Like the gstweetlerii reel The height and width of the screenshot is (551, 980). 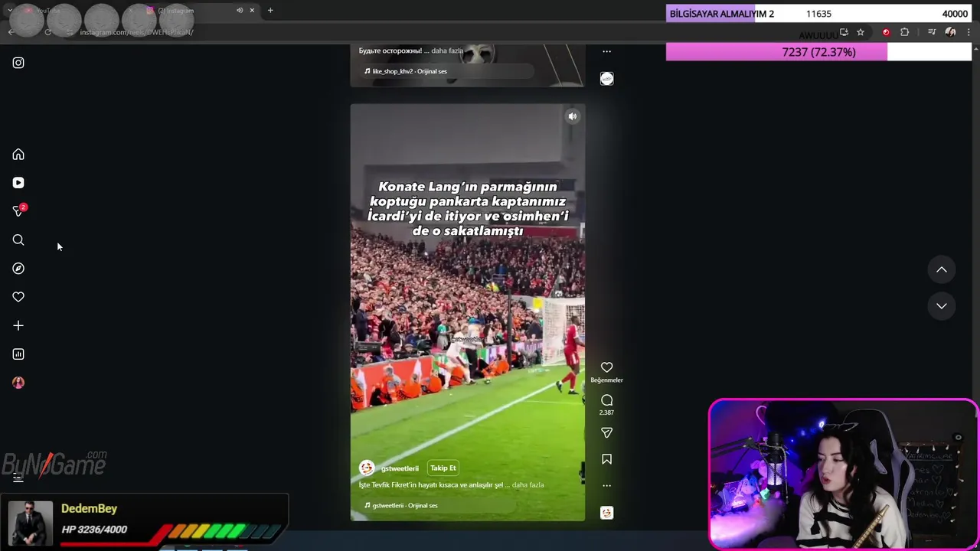(606, 367)
